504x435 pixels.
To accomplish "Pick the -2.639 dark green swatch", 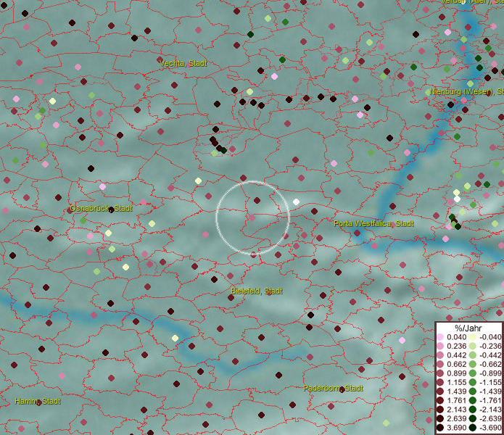I will (473, 418).
